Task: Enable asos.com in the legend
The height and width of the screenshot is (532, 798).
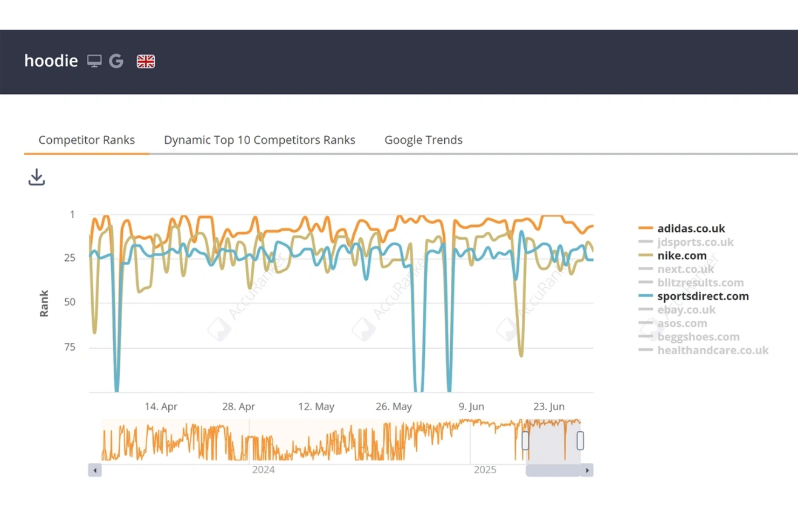Action: [682, 323]
